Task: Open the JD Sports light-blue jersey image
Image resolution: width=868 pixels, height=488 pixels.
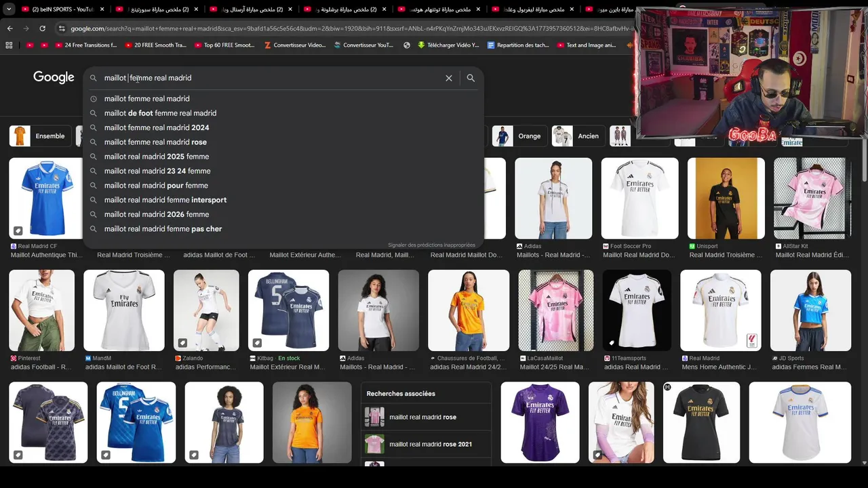Action: point(810,310)
